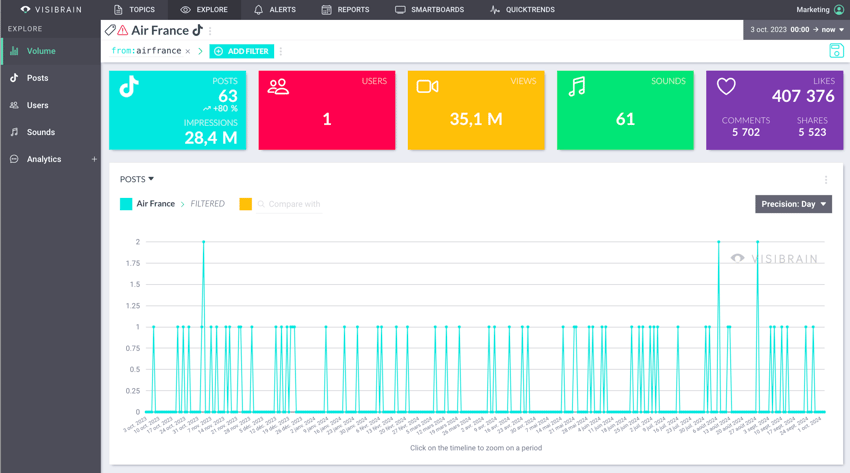Image resolution: width=850 pixels, height=473 pixels.
Task: Click the Likes value 407 376
Action: pos(803,96)
